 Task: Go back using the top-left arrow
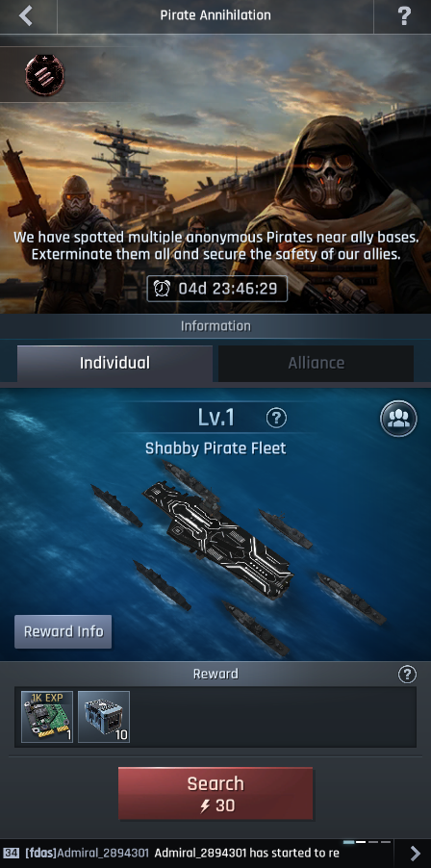pyautogui.click(x=26, y=16)
